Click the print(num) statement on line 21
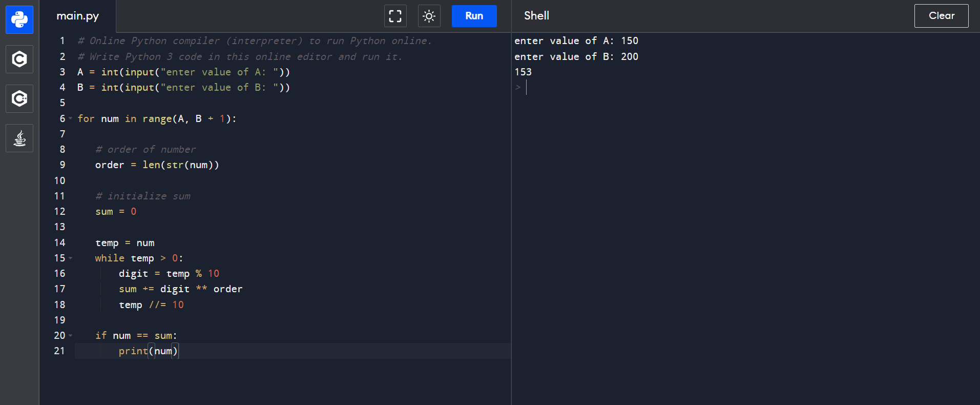The height and width of the screenshot is (405, 980). coord(148,351)
